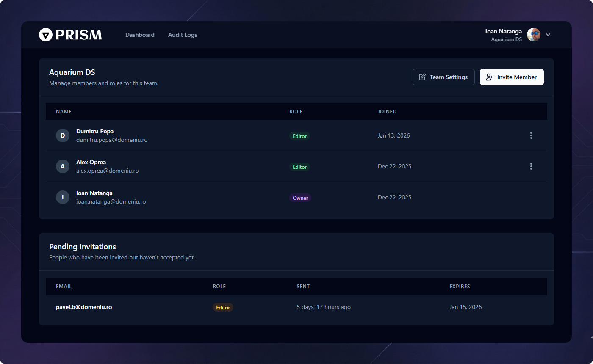The image size is (593, 364).
Task: Click the Name column header
Action: [64, 112]
